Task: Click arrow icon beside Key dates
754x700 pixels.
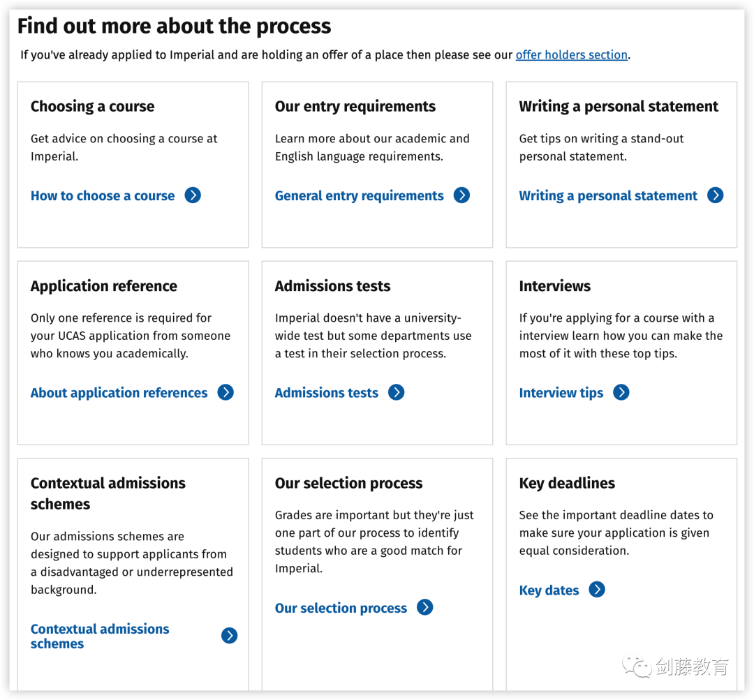Action: click(597, 590)
